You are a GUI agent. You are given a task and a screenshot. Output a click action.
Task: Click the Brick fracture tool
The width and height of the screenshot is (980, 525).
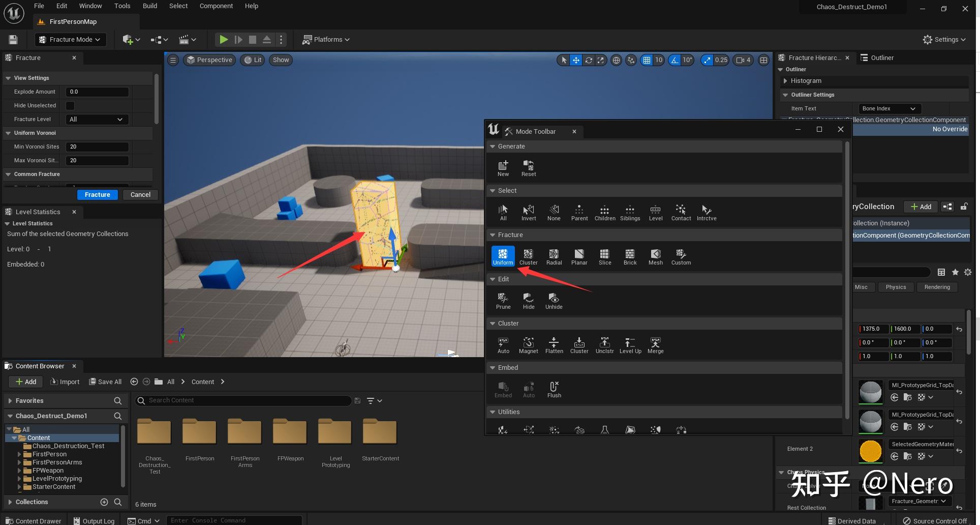[630, 256]
